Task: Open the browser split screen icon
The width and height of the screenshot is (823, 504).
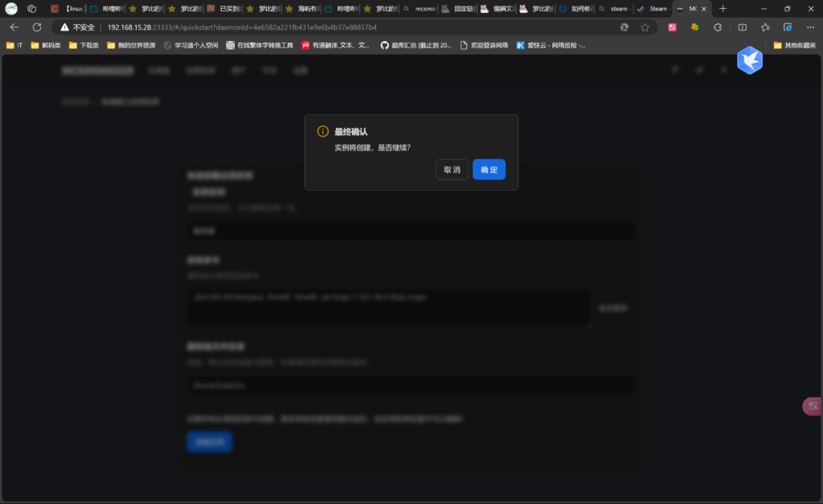Action: click(742, 27)
